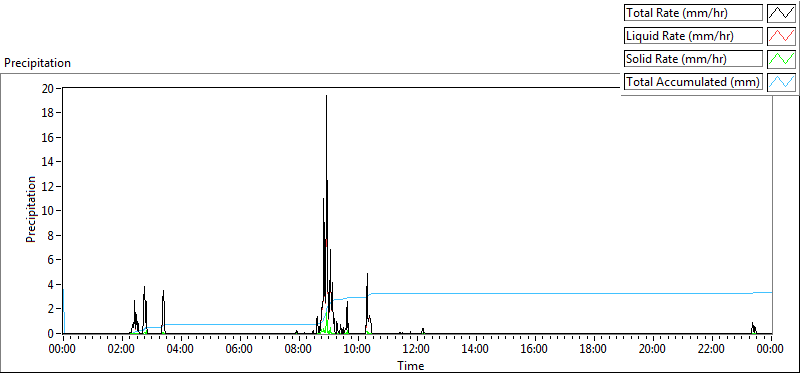Image resolution: width=800 pixels, height=373 pixels.
Task: Click the 20 value on the Y axis
Action: (48, 88)
